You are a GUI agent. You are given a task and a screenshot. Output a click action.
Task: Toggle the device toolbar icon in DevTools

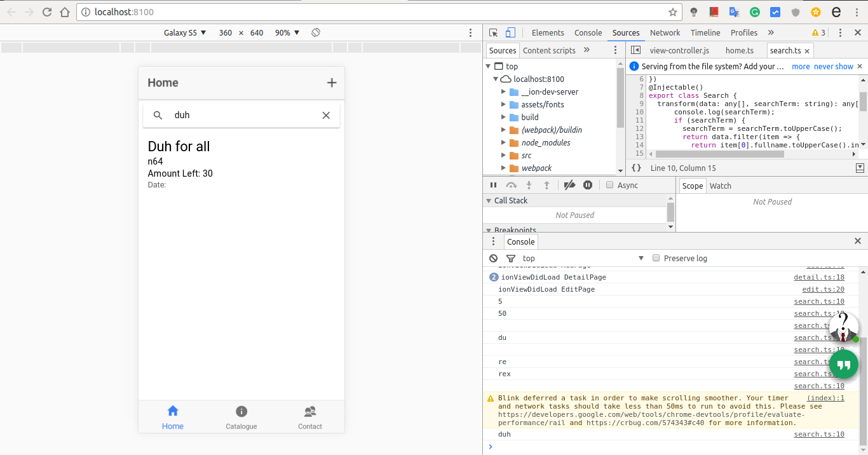click(x=510, y=32)
